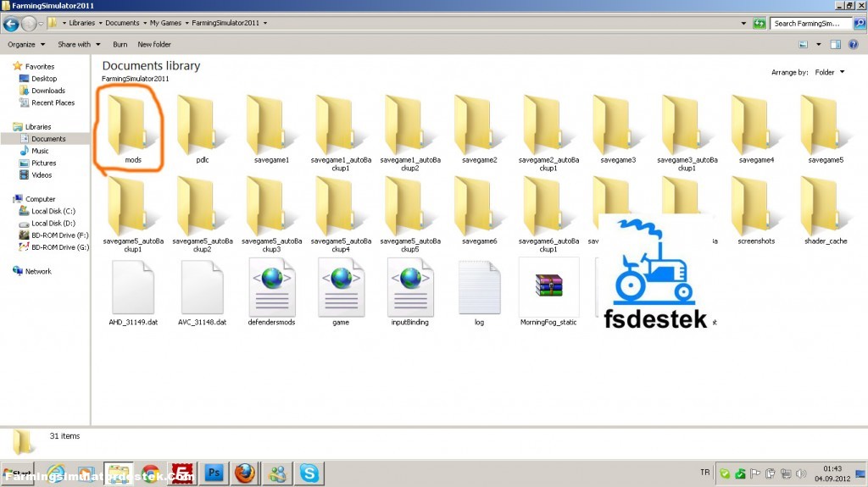Screen dimensions: 868x487
Task: Click the Back navigation button
Action: (x=12, y=24)
